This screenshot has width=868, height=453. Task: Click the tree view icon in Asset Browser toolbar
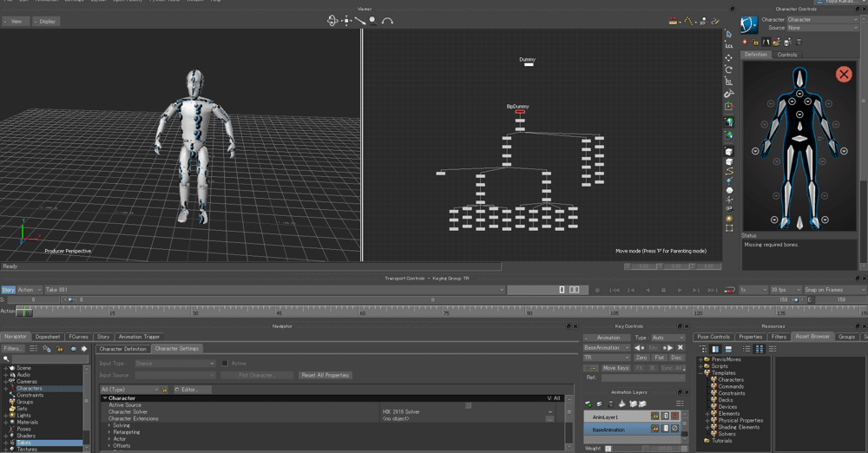tap(703, 349)
